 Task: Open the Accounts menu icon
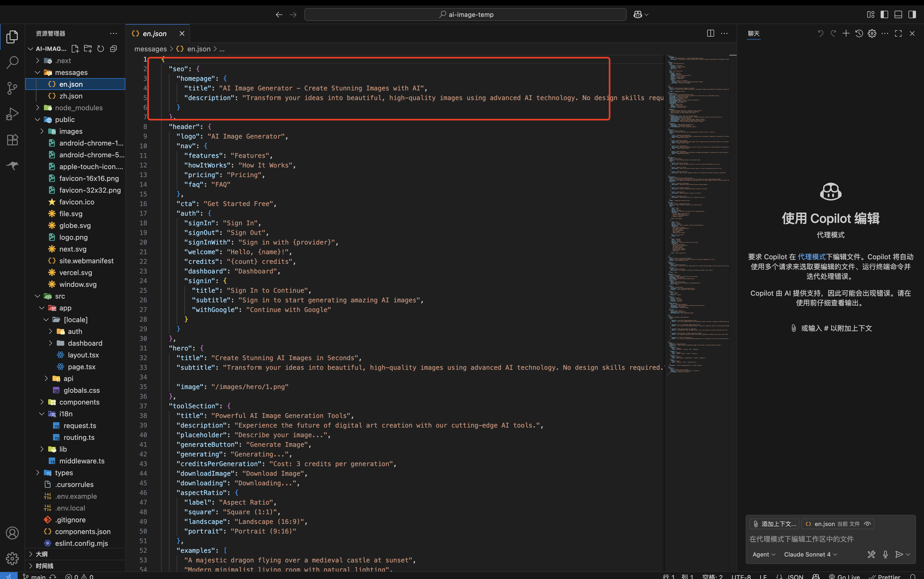point(12,533)
